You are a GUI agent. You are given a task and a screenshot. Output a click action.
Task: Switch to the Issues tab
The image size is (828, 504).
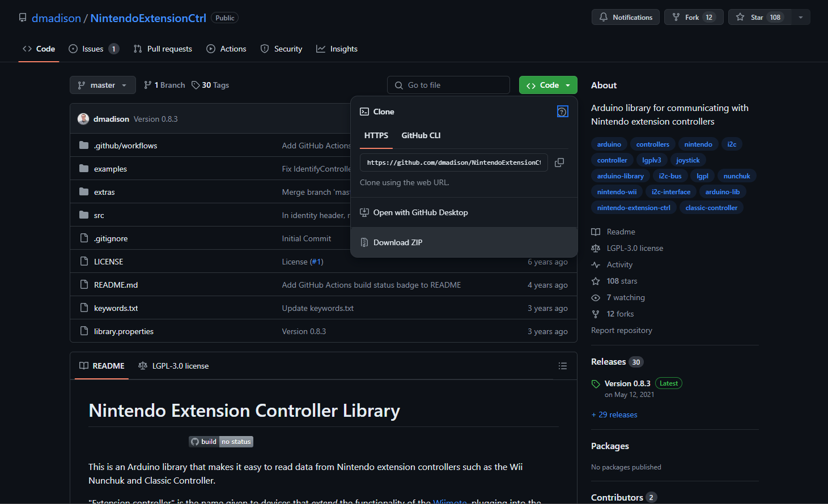pos(94,49)
